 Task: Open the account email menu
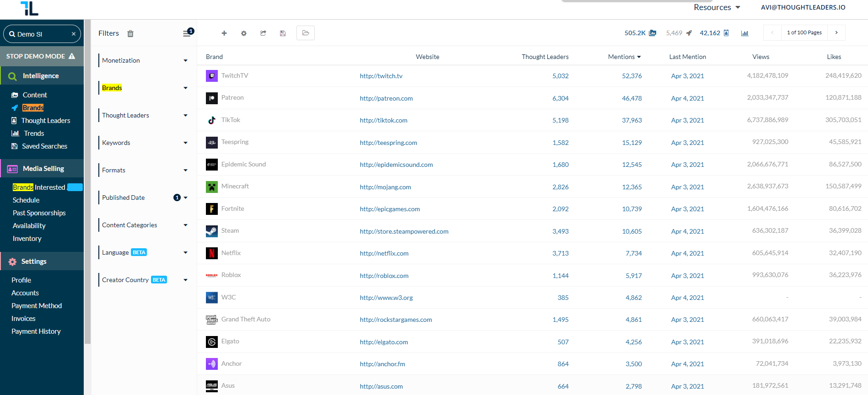click(x=803, y=7)
